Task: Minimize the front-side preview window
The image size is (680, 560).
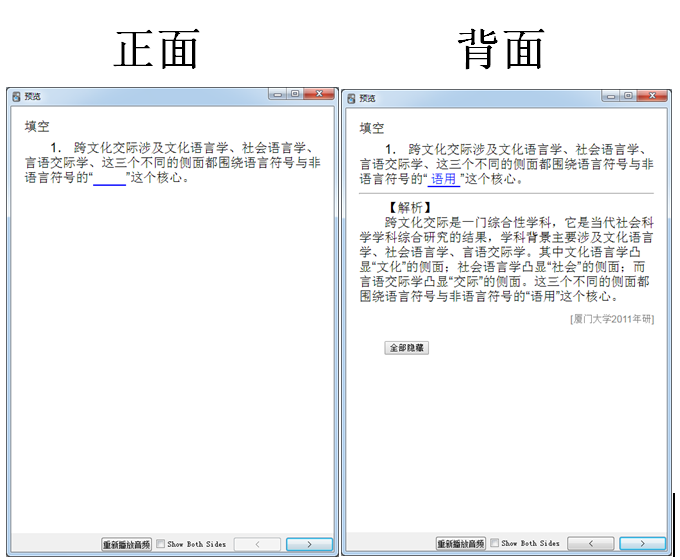Action: click(x=278, y=94)
